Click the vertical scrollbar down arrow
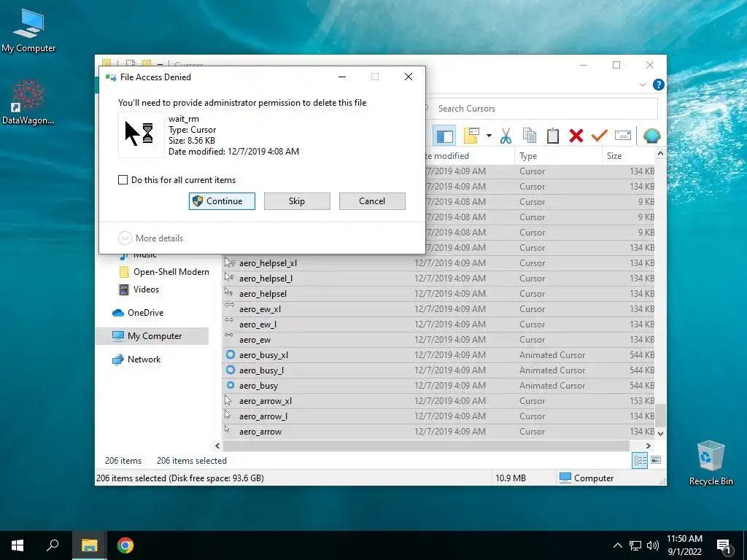 (x=660, y=433)
